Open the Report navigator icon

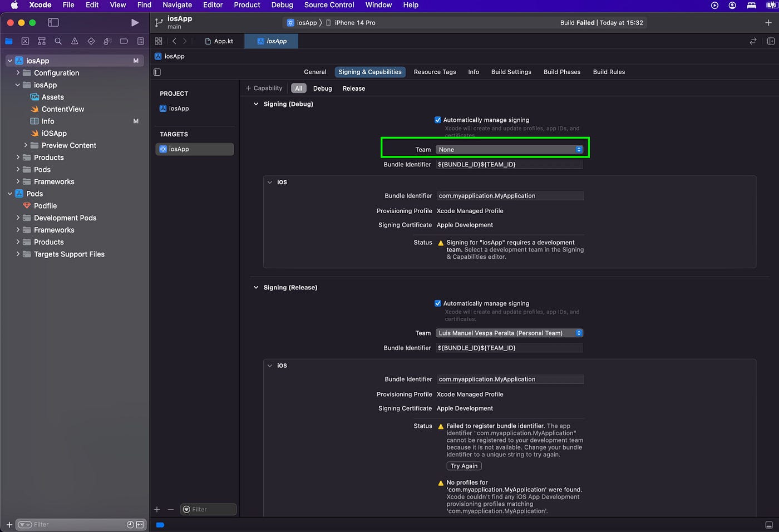(x=140, y=41)
